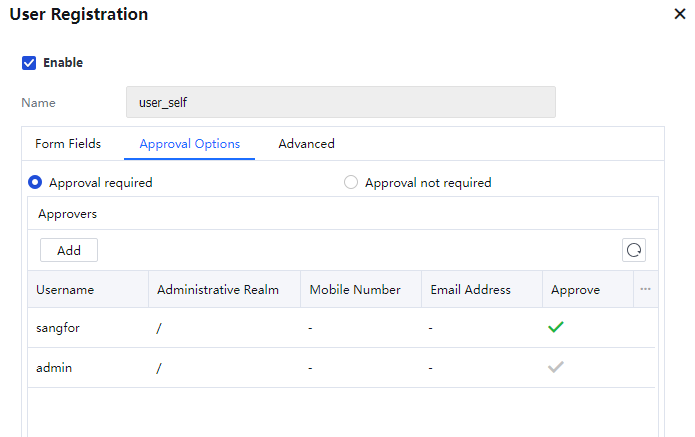695x437 pixels.
Task: Close the User Registration dialog
Action: tap(680, 15)
